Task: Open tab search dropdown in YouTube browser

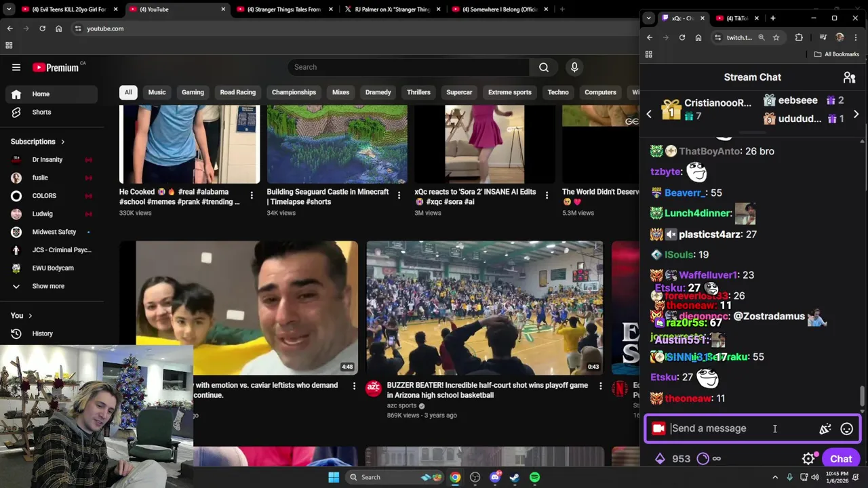Action: click(x=9, y=9)
